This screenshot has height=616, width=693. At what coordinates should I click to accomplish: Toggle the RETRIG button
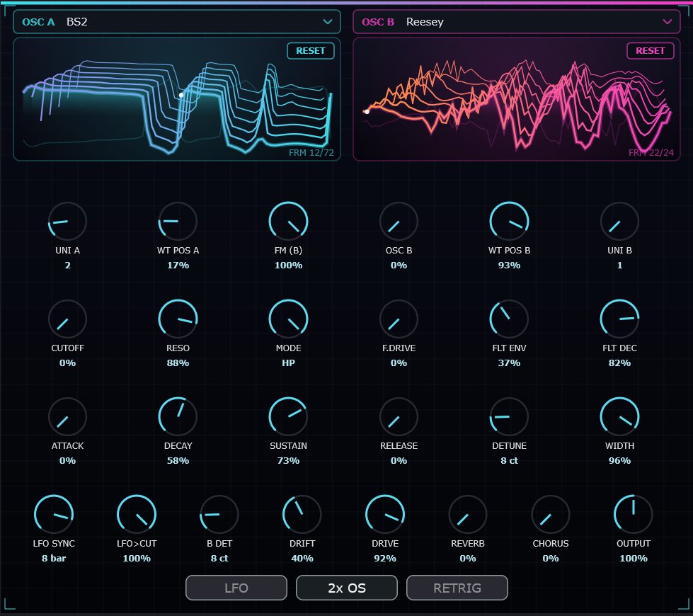(457, 588)
